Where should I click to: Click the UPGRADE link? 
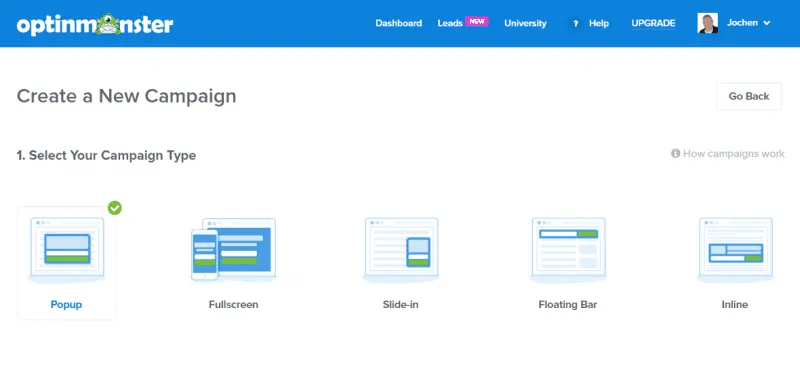(x=653, y=23)
